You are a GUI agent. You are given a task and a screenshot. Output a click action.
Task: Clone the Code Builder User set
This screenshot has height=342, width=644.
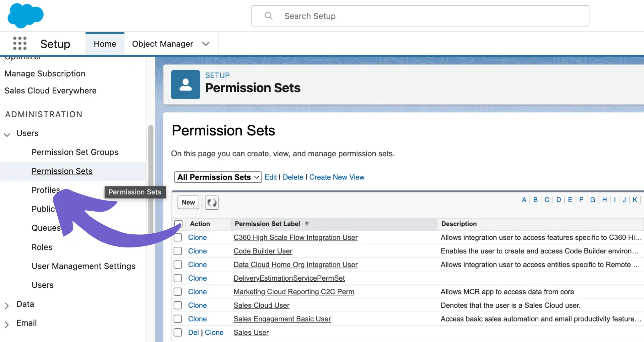pyautogui.click(x=197, y=251)
